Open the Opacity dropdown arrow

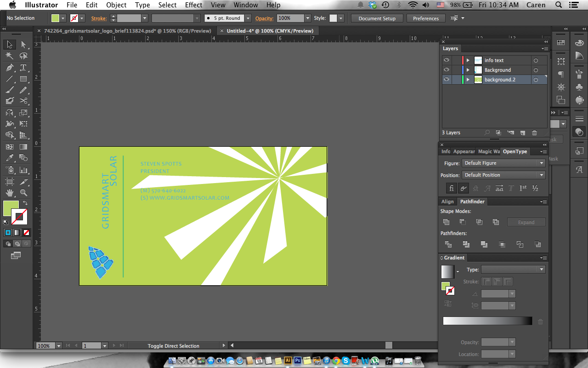307,18
